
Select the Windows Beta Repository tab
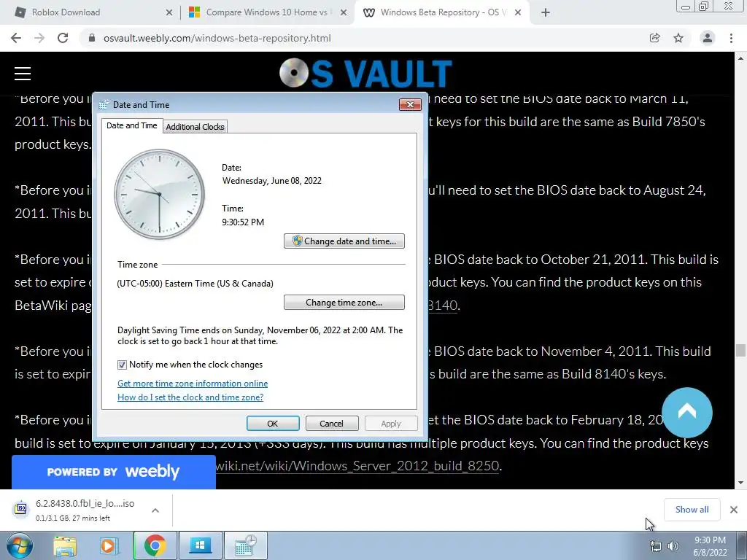coord(441,13)
